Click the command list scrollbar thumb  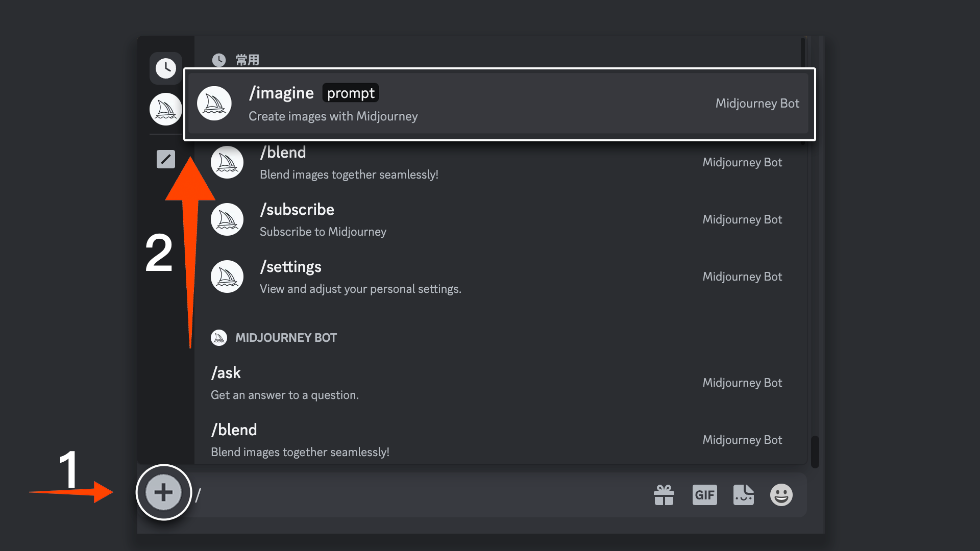tap(815, 452)
